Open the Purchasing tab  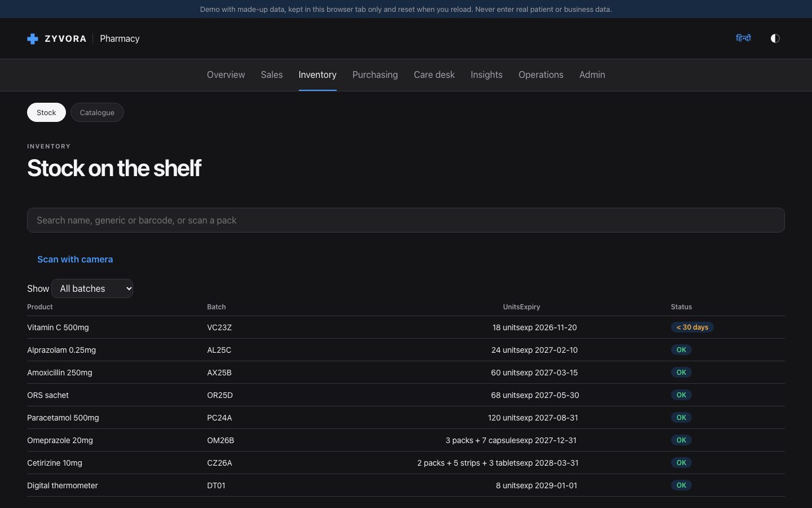click(x=375, y=75)
